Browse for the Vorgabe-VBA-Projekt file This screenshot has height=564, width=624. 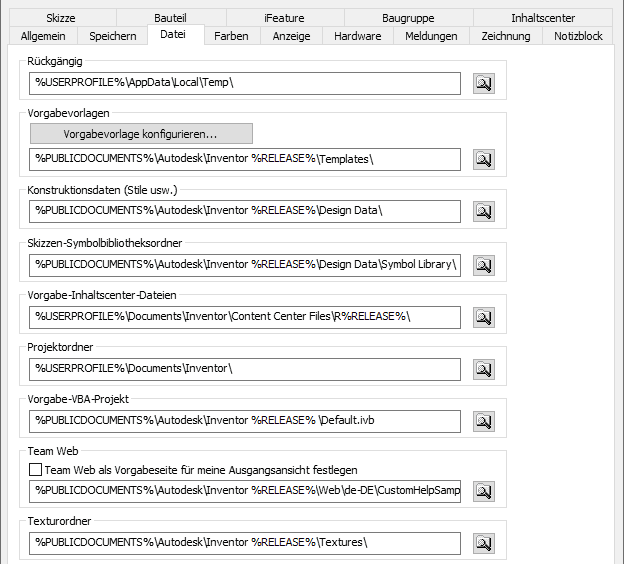(484, 421)
